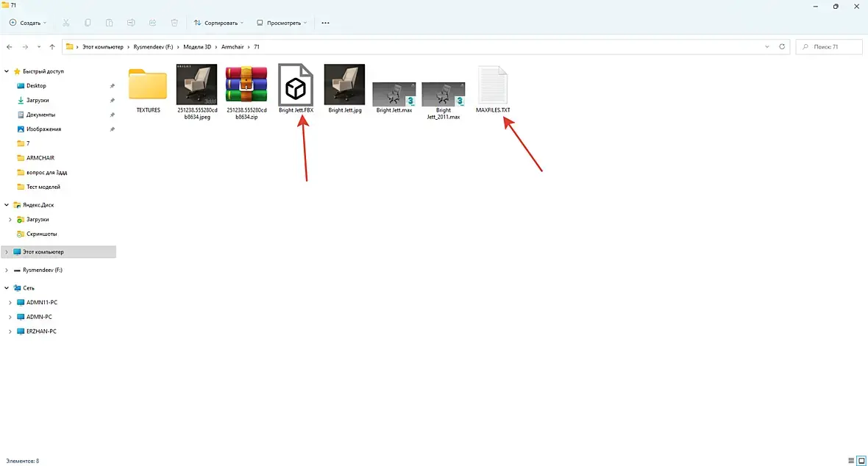Viewport: 868px width, 466px height.
Task: Expand address bar history dropdown
Action: [766, 47]
